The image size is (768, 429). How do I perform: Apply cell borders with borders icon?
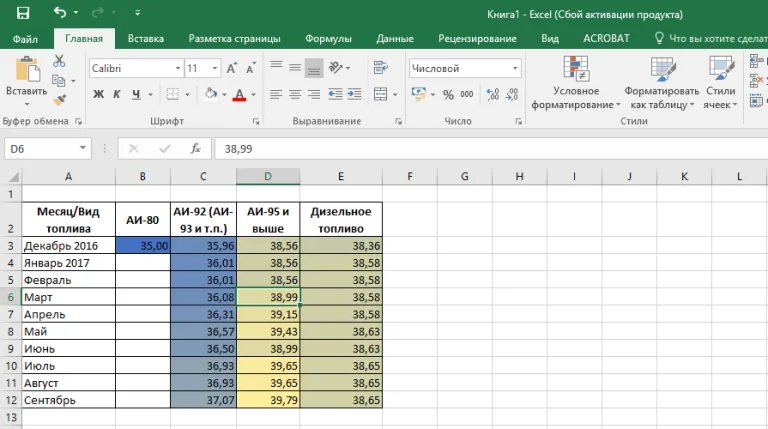click(x=172, y=94)
